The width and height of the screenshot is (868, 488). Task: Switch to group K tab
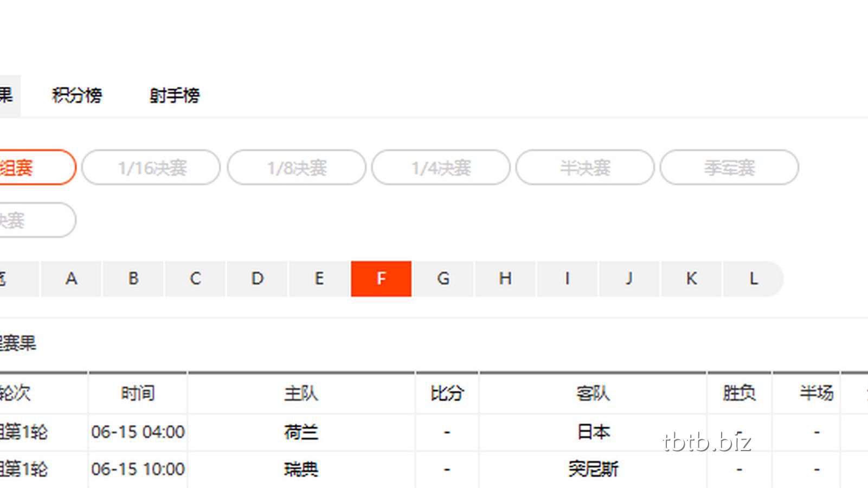point(691,279)
